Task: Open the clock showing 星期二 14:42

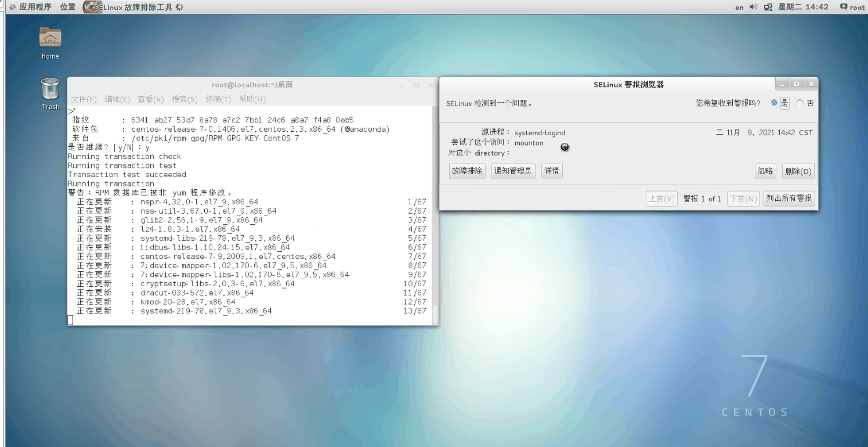Action: tap(804, 7)
